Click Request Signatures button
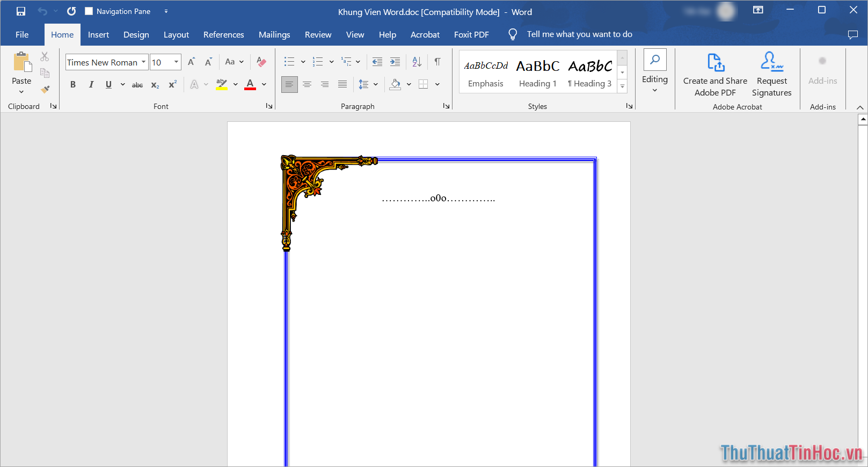Image resolution: width=868 pixels, height=467 pixels. pos(772,74)
